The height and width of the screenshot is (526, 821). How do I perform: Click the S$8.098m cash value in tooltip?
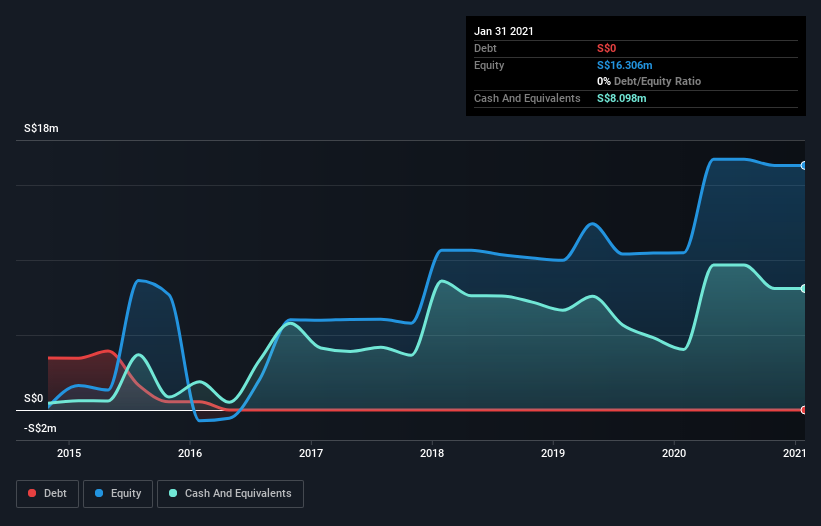click(622, 98)
